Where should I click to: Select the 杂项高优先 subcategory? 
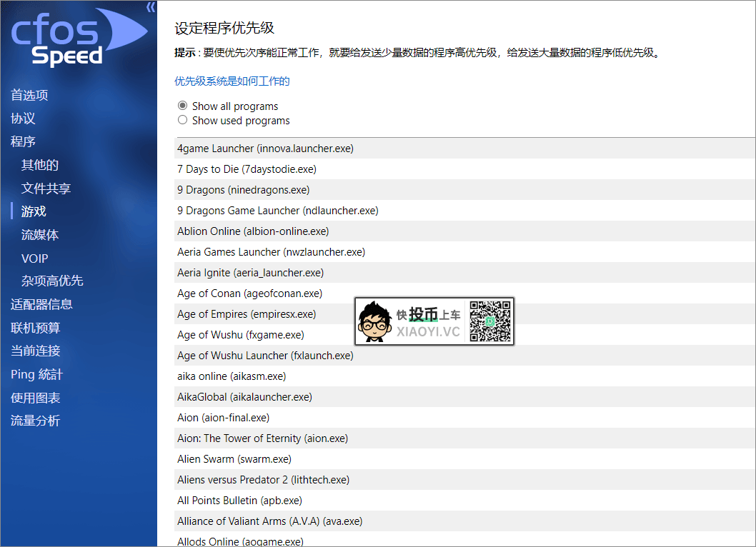click(52, 281)
